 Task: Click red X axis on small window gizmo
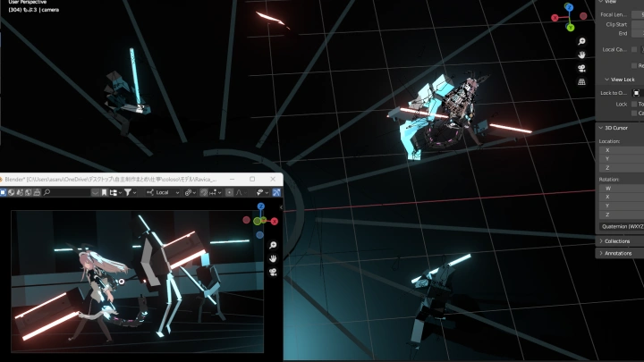275,222
